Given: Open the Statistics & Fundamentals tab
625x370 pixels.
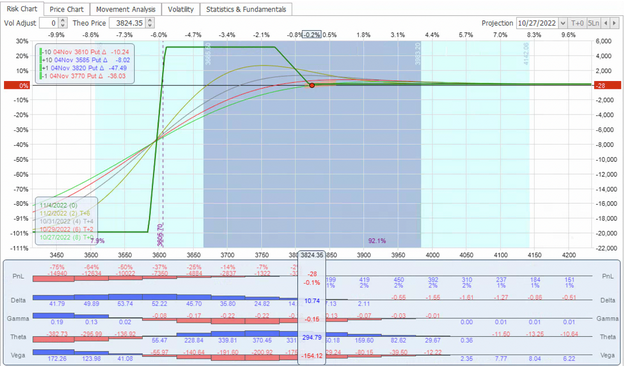Looking at the screenshot, I should (246, 9).
